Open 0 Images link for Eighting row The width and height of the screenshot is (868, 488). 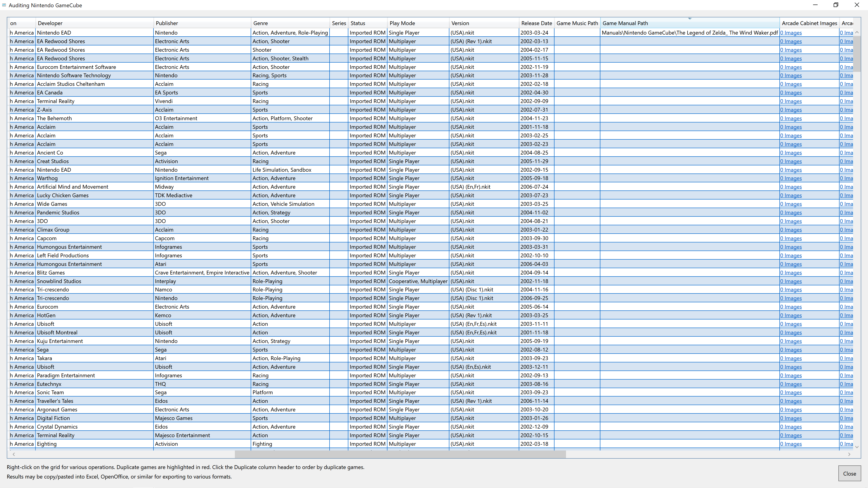[791, 444]
